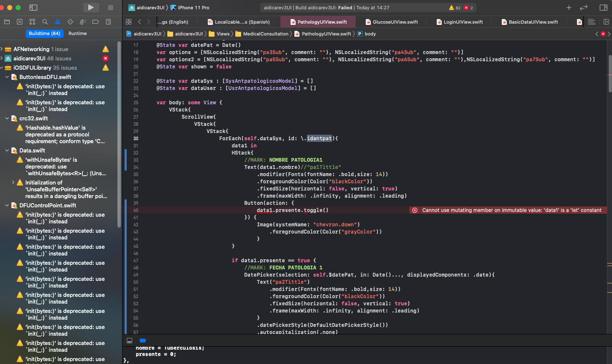
Task: Switch to Runtime issues filter
Action: coord(78,33)
